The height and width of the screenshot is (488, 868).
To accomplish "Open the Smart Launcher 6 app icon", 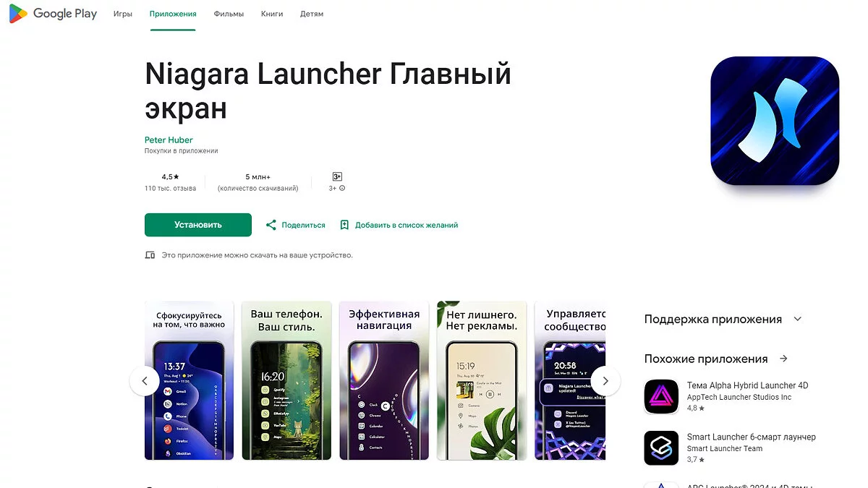I will (x=661, y=448).
